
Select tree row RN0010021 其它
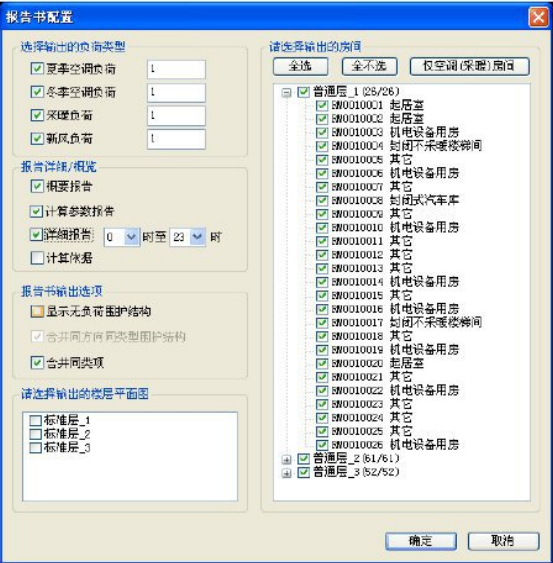[372, 377]
